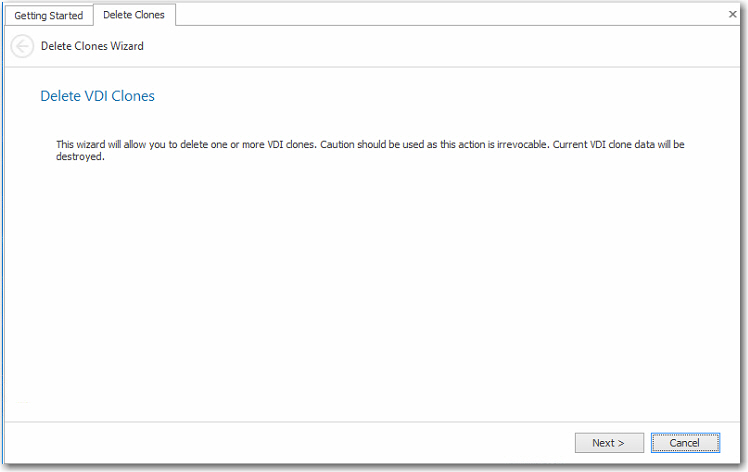Click the back arrow icon

coord(22,46)
